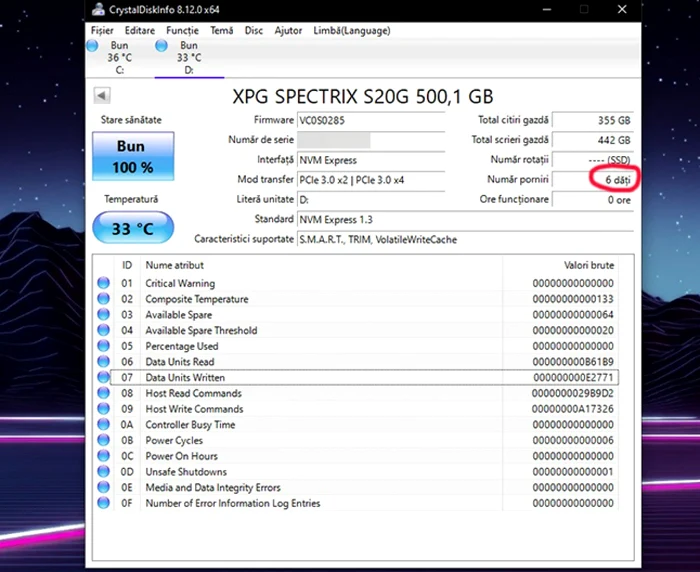Minimize the CrystalDiskInfo window
Image resolution: width=700 pixels, height=572 pixels.
tap(547, 9)
